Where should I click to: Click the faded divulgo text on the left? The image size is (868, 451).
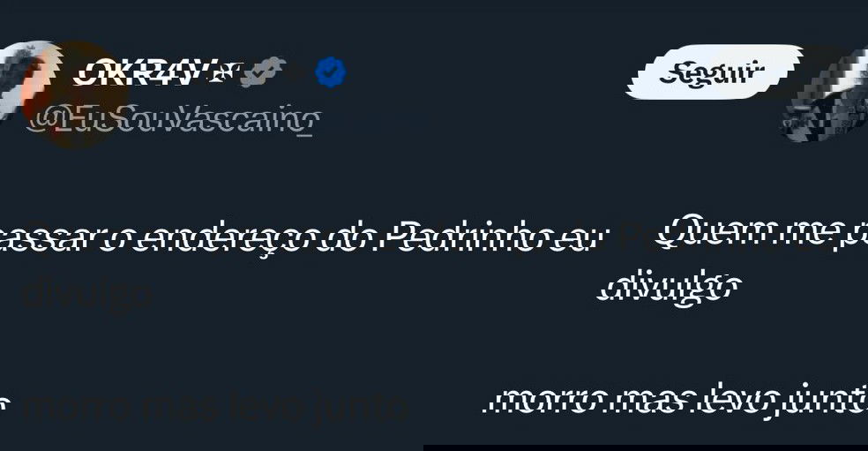pyautogui.click(x=87, y=294)
